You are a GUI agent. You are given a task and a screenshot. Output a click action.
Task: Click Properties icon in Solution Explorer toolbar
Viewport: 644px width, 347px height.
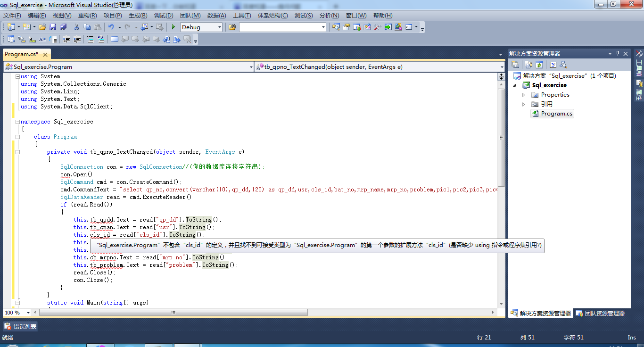click(x=515, y=65)
